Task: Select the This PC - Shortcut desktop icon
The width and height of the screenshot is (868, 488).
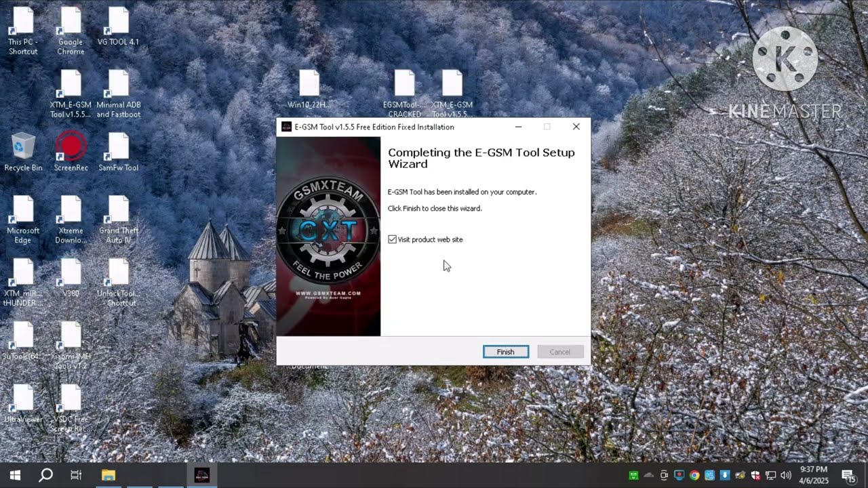Action: coord(23,32)
